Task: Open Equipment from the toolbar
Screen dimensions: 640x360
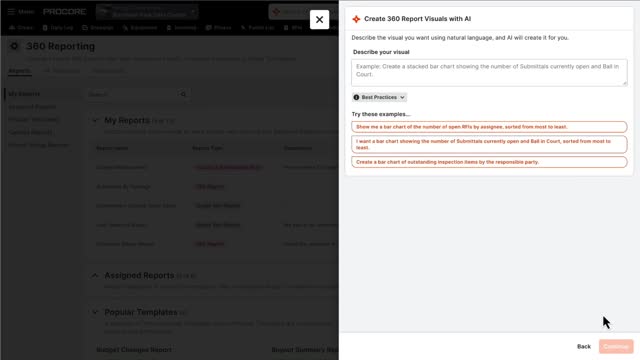Action: click(140, 28)
